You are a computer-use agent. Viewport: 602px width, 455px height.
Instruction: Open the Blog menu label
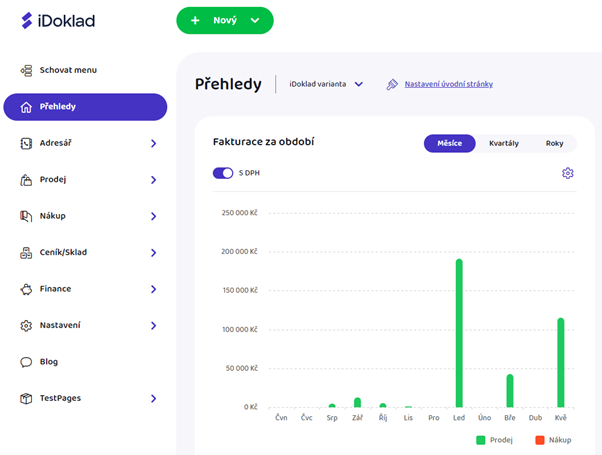pyautogui.click(x=49, y=362)
